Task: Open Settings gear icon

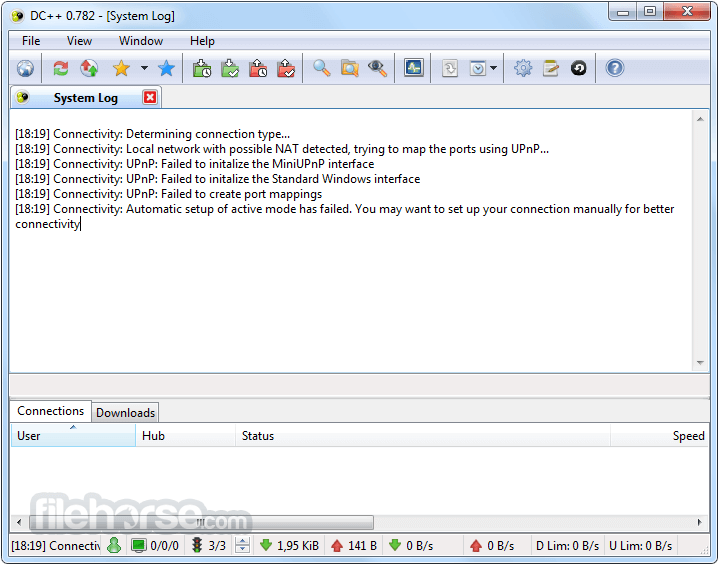Action: tap(523, 69)
